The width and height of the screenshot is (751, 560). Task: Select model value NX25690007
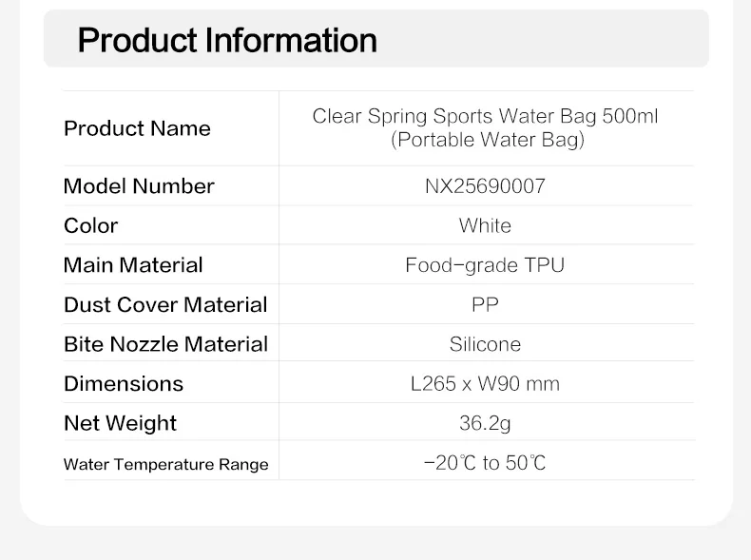click(x=485, y=186)
